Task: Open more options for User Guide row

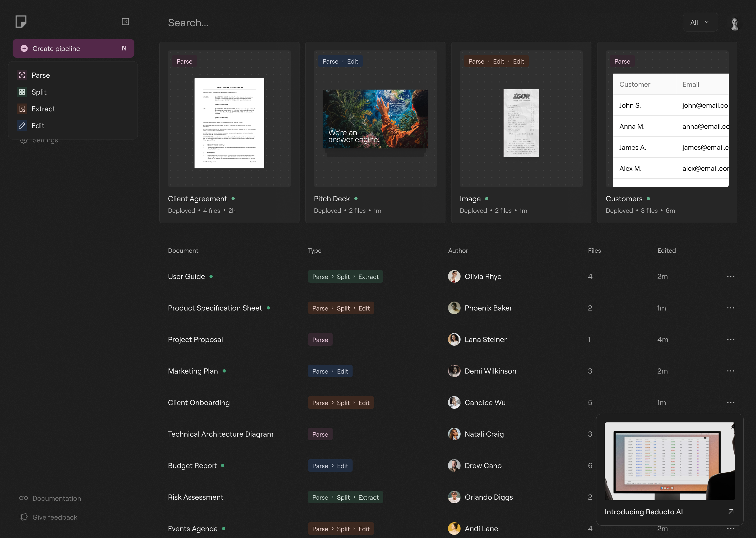Action: (731, 277)
